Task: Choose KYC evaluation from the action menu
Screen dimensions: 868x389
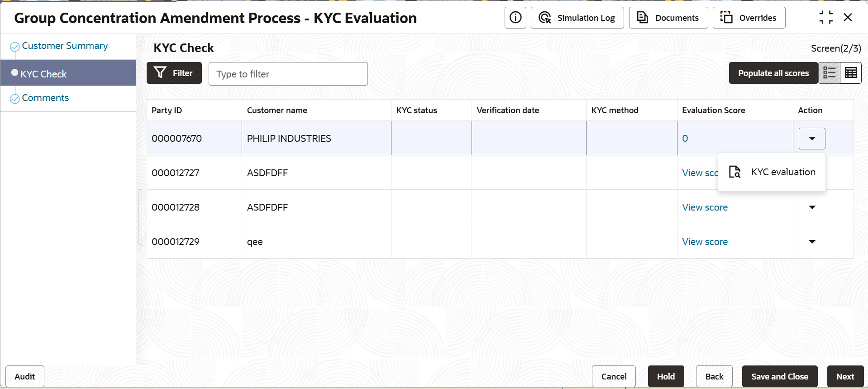Action: [772, 172]
